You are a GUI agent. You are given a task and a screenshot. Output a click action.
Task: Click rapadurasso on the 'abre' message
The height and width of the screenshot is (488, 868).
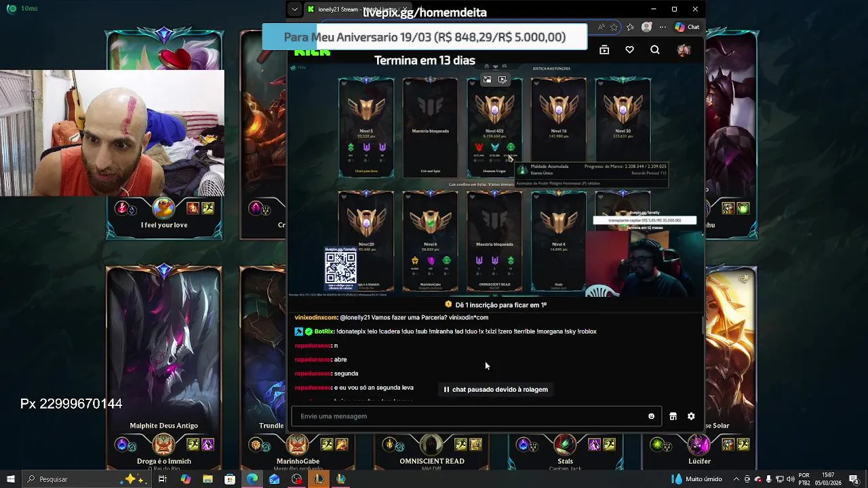[313, 359]
